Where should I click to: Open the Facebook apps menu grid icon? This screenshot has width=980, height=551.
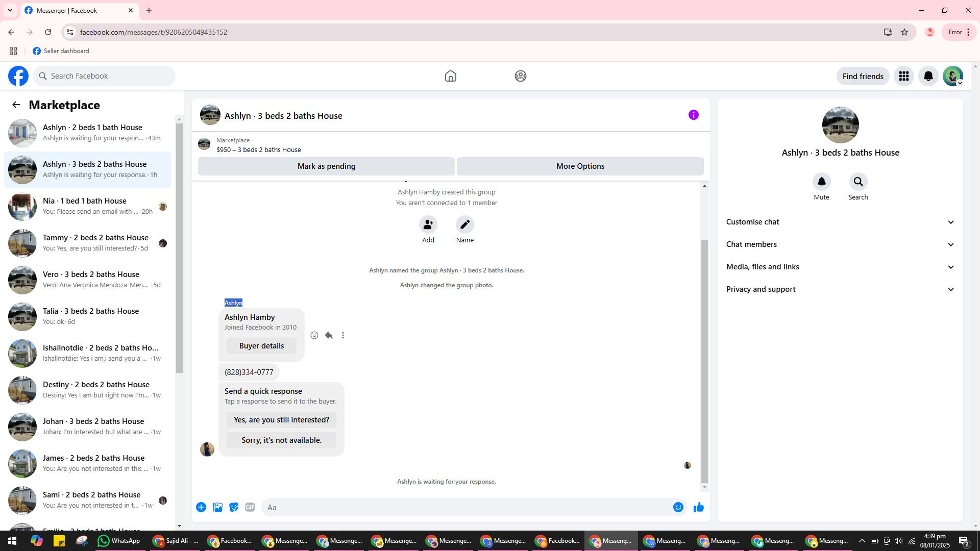(x=903, y=77)
